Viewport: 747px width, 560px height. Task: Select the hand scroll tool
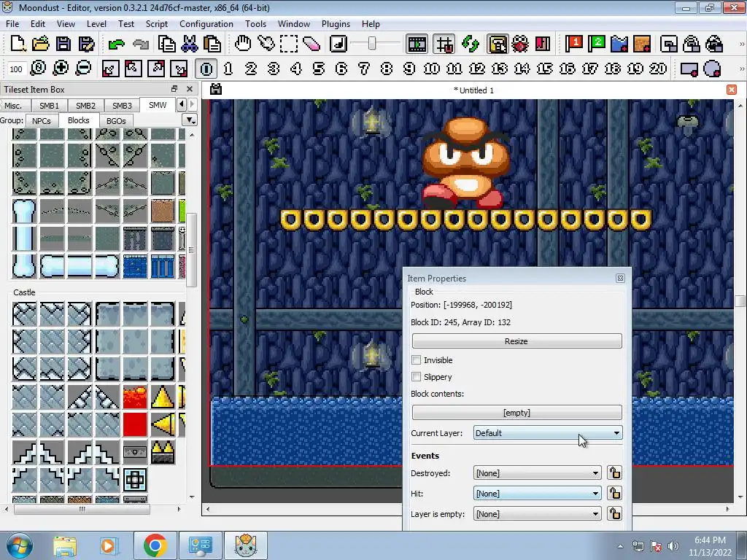(x=243, y=44)
